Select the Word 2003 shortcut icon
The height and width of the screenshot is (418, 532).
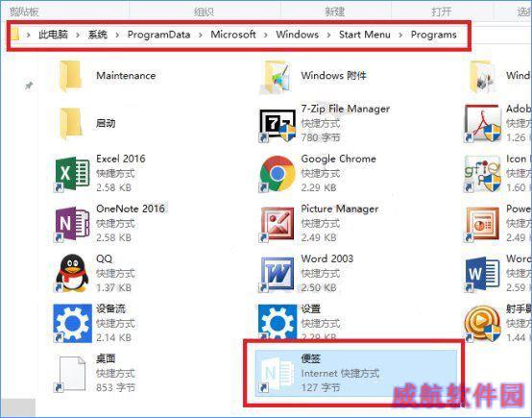click(278, 275)
